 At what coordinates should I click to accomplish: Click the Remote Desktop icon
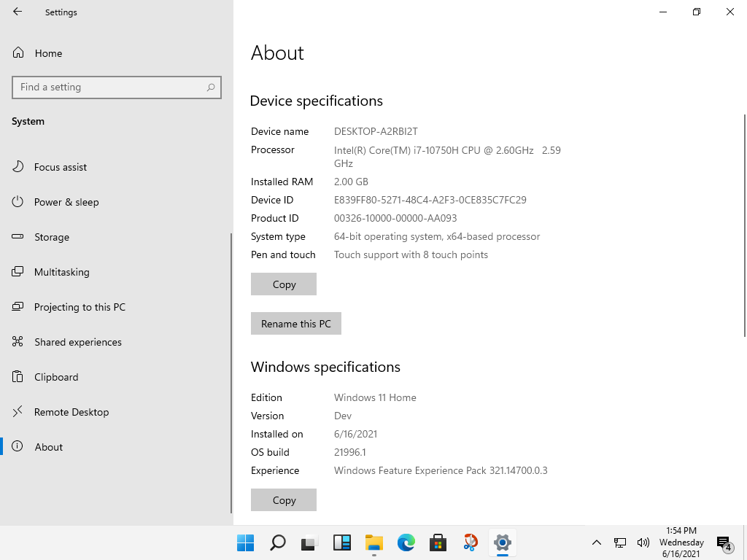tap(18, 411)
